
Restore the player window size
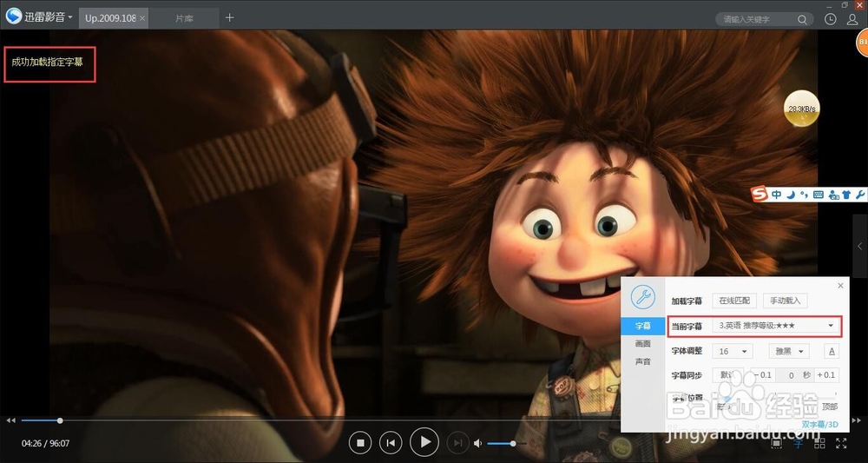coord(845,5)
